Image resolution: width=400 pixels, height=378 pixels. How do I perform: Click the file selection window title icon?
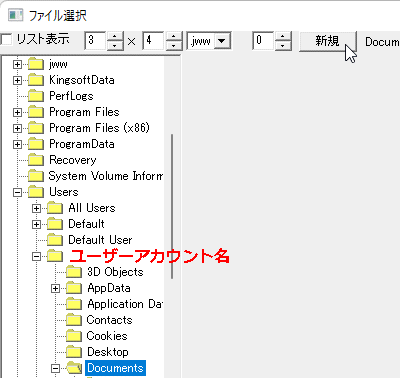[x=16, y=15]
